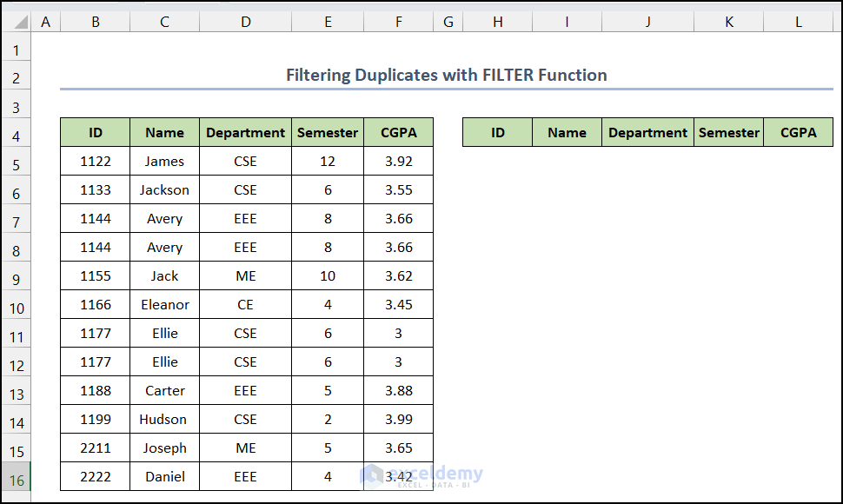Select row header 16

click(x=16, y=476)
